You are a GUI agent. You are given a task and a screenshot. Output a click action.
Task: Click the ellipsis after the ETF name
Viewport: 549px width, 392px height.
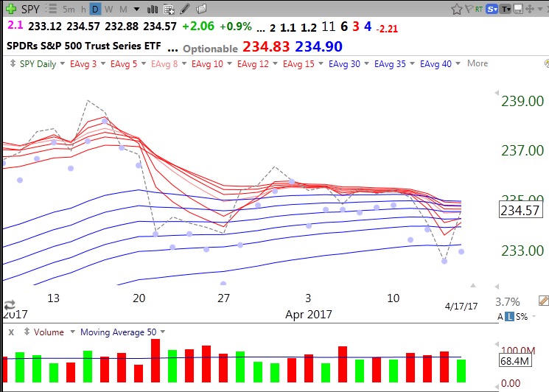tap(172, 50)
